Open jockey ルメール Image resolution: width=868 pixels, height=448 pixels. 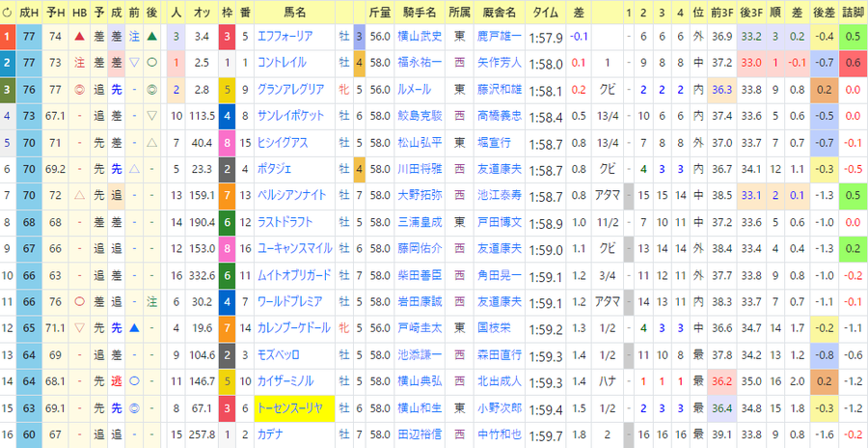tap(414, 90)
